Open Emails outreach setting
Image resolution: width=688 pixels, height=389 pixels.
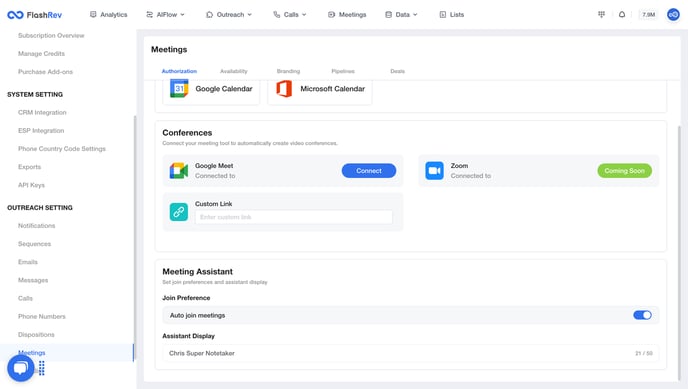point(28,262)
